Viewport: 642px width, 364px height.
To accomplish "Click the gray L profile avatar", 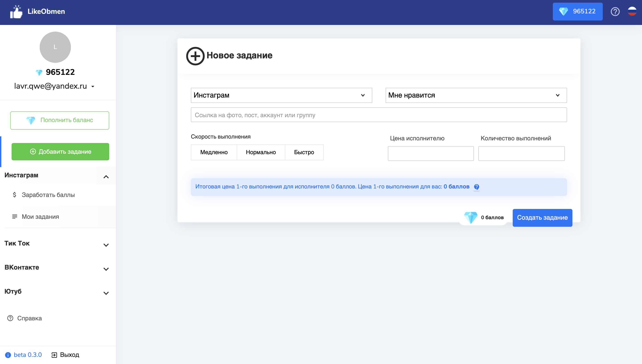I will 55,47.
